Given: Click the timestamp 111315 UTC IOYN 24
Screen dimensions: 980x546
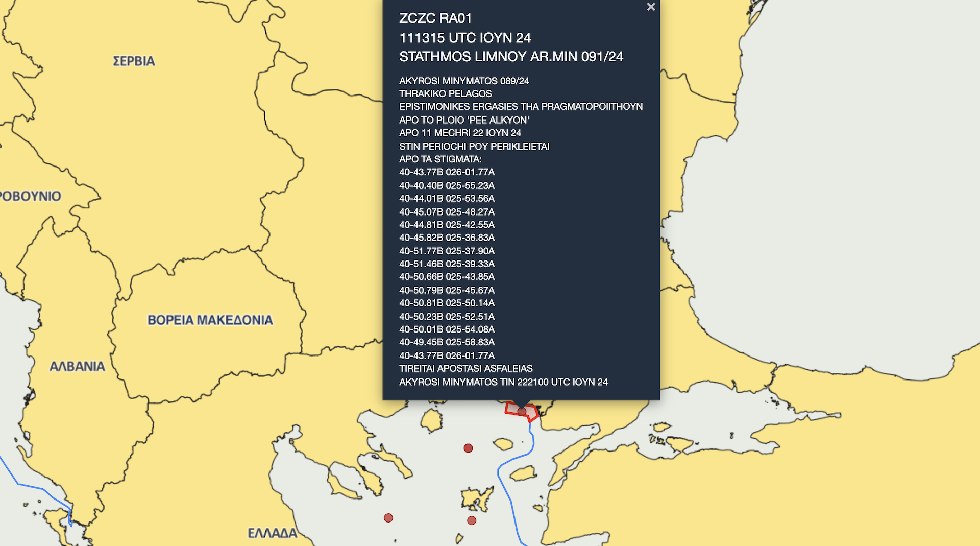Looking at the screenshot, I should pos(465,38).
